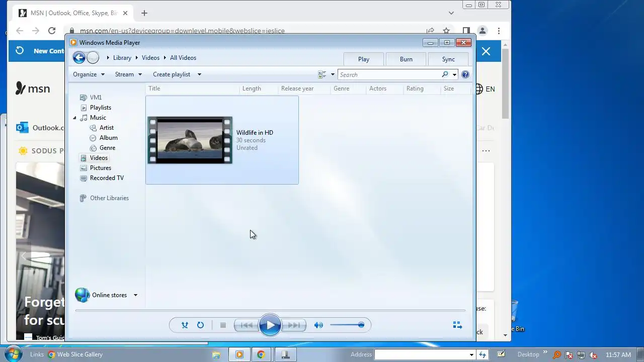Click the volume slider
Image resolution: width=644 pixels, height=362 pixels.
pos(347,325)
